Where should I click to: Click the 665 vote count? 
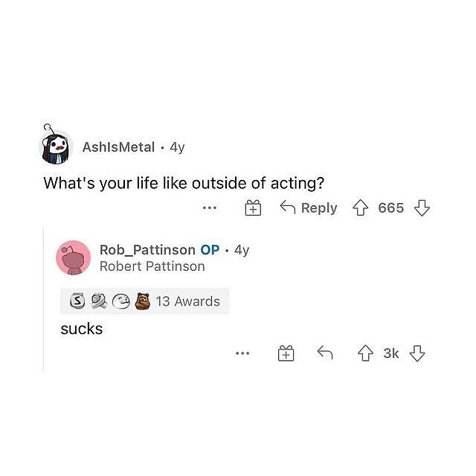point(391,208)
